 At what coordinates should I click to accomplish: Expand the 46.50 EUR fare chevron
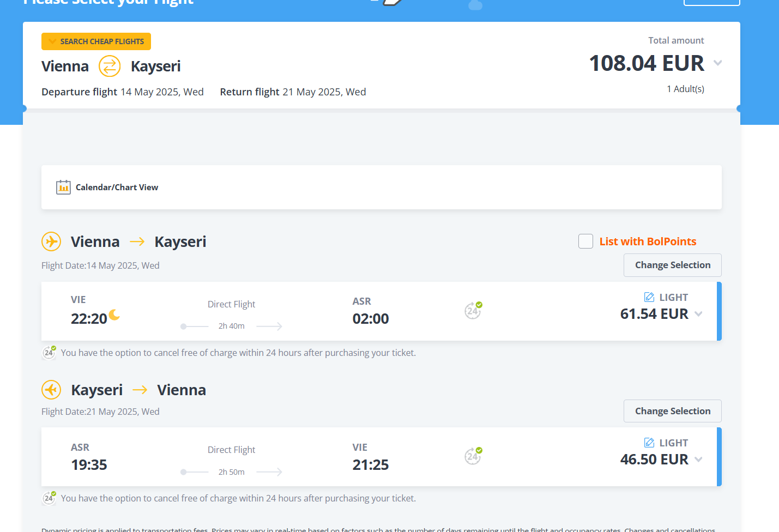click(699, 460)
